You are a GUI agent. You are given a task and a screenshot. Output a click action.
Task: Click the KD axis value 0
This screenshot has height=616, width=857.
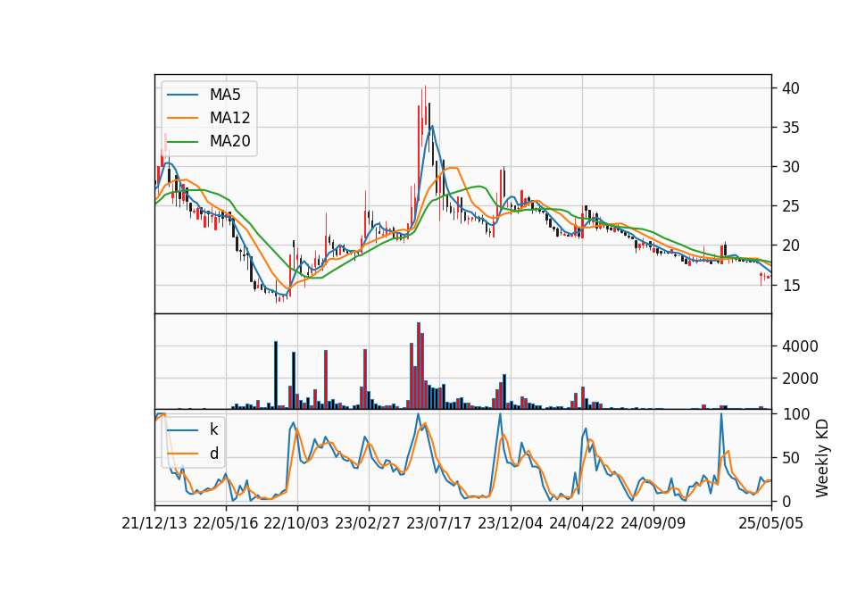pos(786,501)
